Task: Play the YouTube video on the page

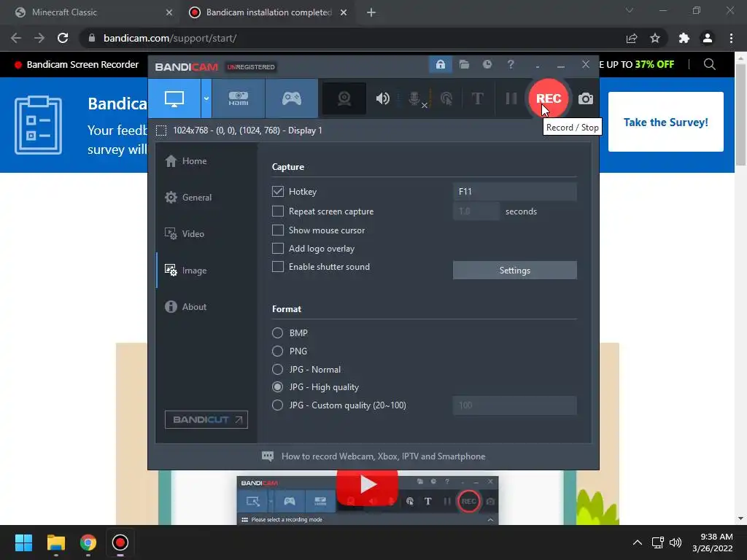Action: pos(368,485)
